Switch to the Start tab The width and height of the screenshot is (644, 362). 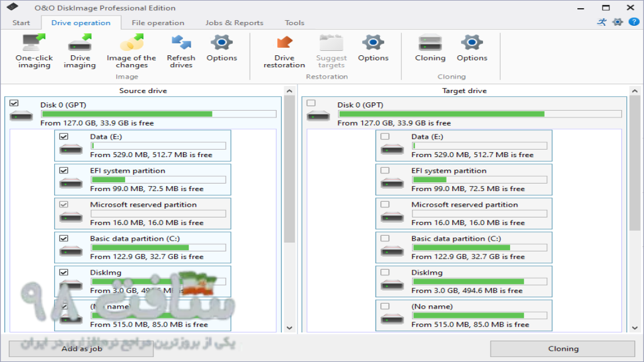click(x=21, y=23)
